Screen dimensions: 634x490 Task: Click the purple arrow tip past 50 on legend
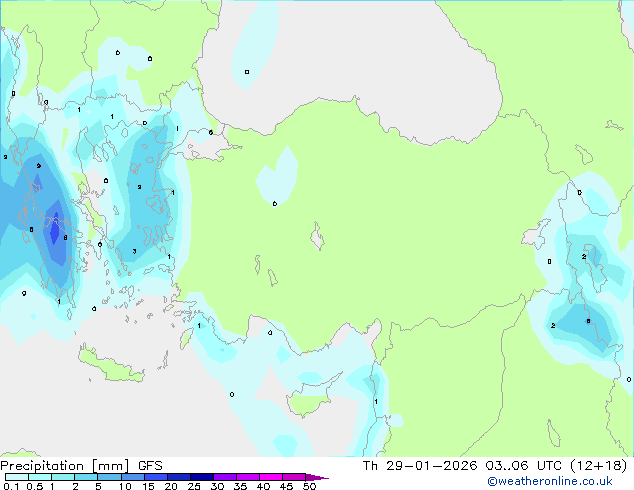[317, 477]
